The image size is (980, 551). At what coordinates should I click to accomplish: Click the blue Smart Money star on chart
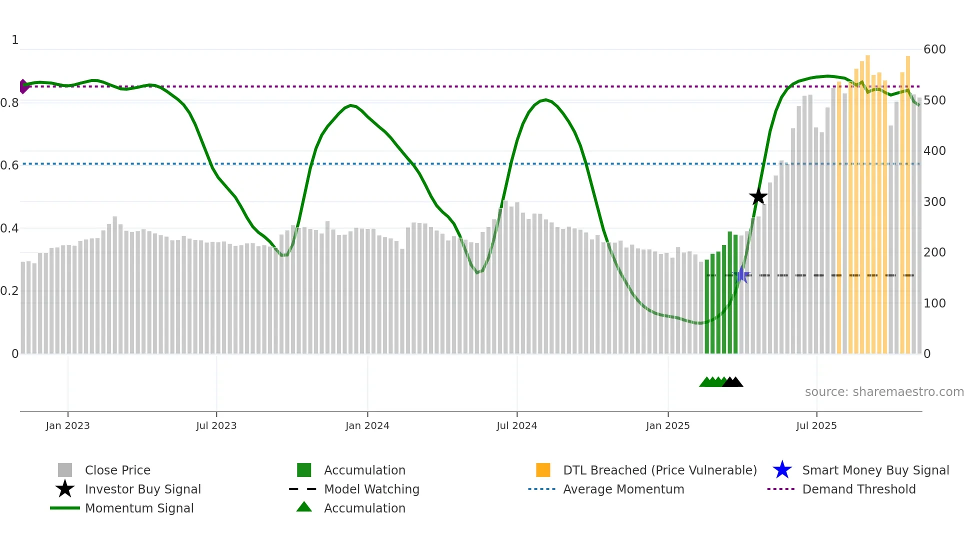point(742,275)
